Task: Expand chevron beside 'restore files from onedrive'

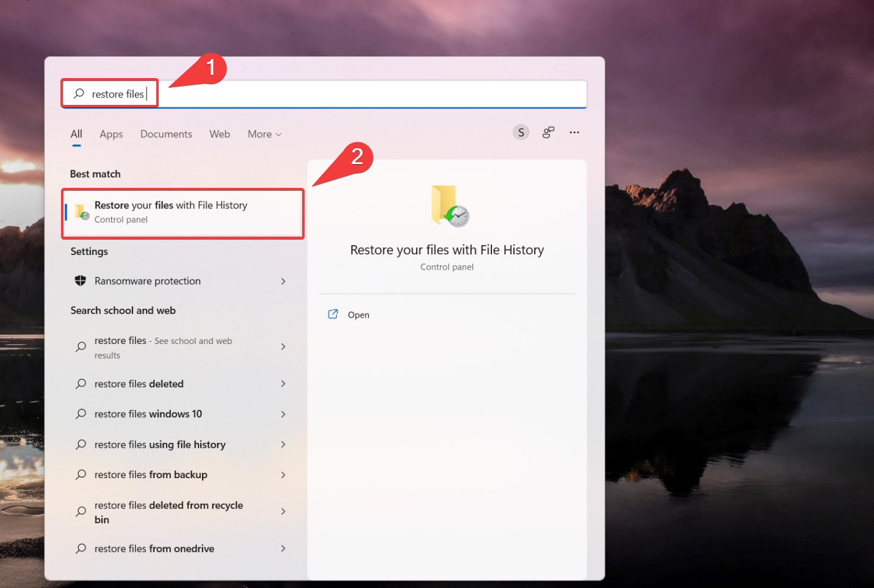Action: [x=283, y=548]
